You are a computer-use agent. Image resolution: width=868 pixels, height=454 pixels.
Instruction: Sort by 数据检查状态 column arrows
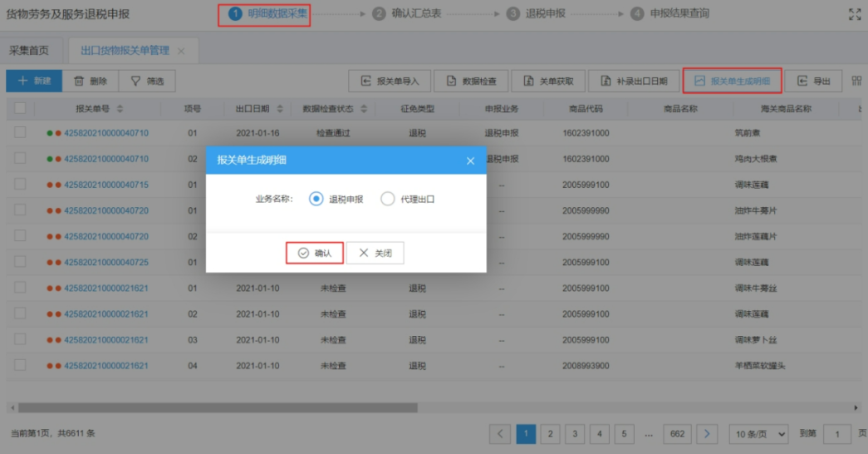click(x=364, y=109)
